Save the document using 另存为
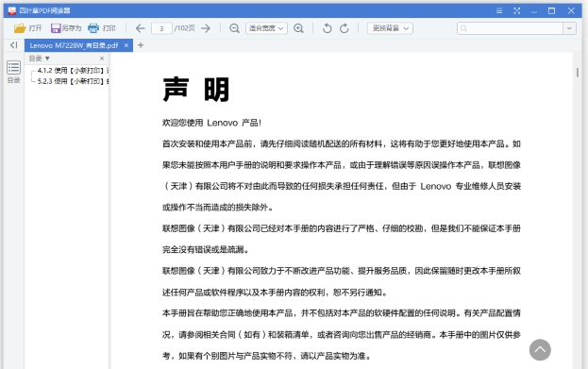The width and height of the screenshot is (588, 369). [x=66, y=28]
